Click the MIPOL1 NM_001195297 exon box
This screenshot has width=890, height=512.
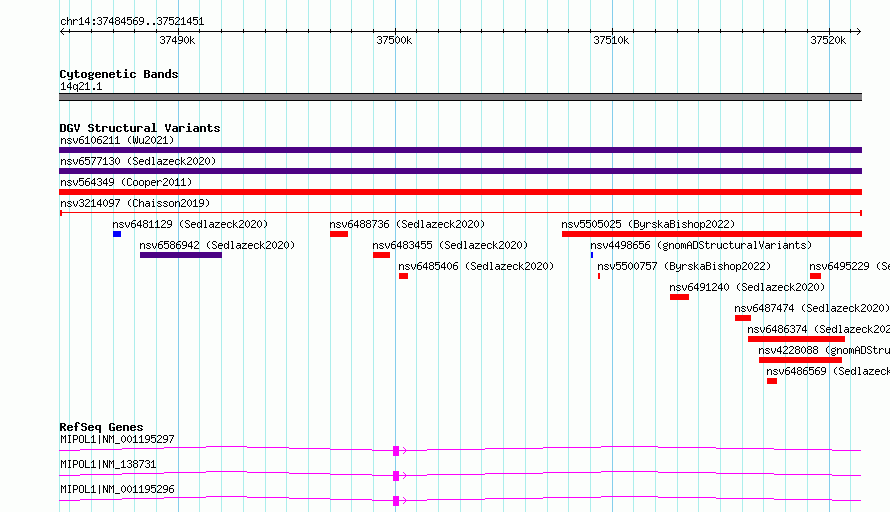(396, 451)
